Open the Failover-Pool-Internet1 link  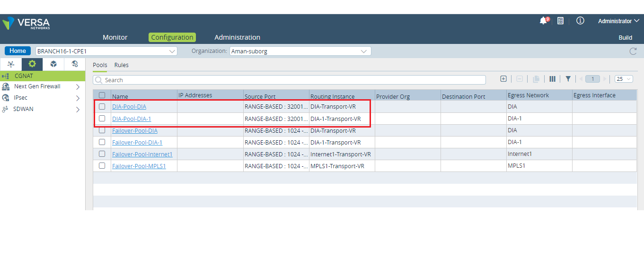[142, 154]
